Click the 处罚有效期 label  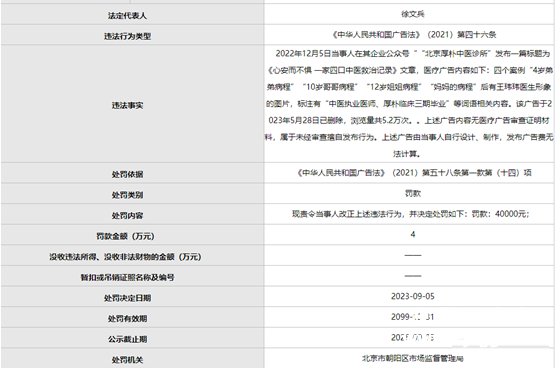click(x=128, y=318)
